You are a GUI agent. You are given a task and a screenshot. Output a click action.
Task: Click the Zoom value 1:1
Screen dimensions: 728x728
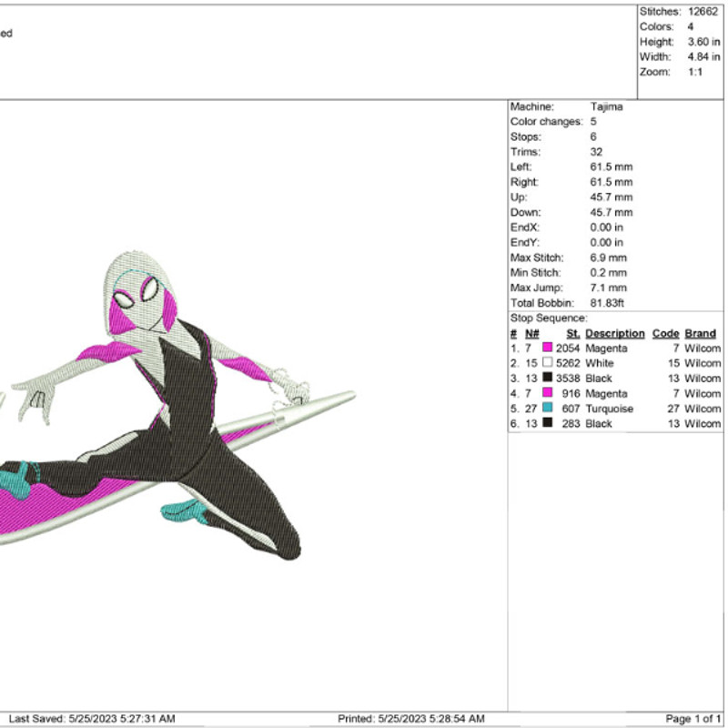point(695,72)
